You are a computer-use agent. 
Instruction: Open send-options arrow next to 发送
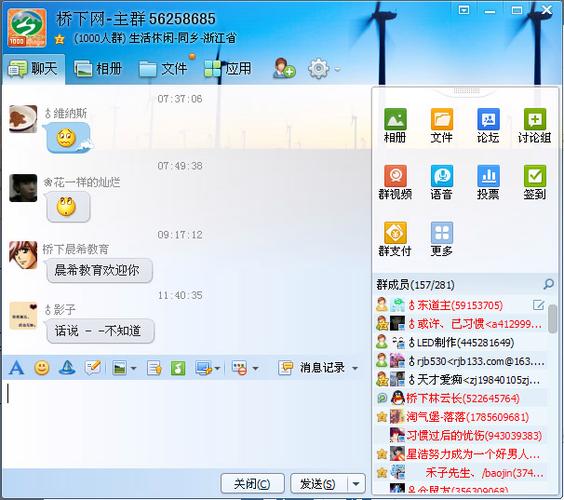pyautogui.click(x=356, y=484)
